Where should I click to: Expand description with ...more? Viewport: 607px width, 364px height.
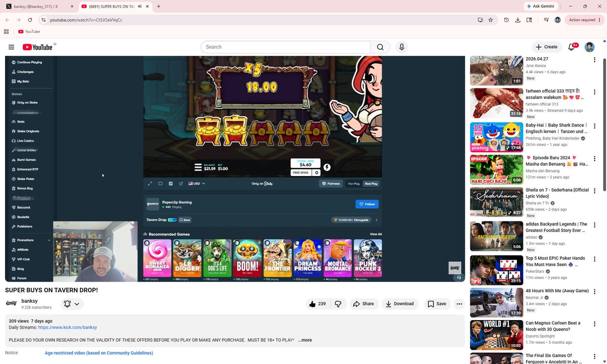(305, 340)
